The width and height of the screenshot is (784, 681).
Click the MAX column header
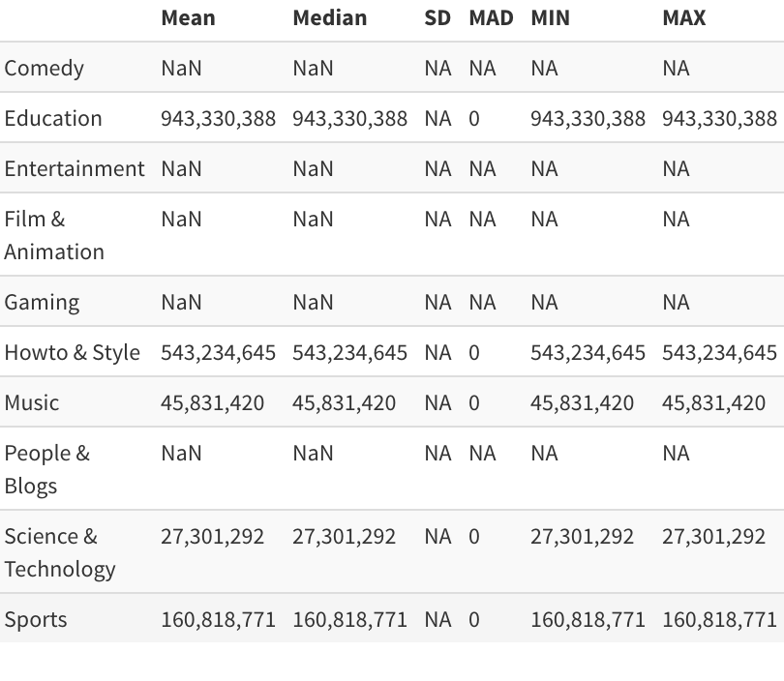pyautogui.click(x=683, y=18)
